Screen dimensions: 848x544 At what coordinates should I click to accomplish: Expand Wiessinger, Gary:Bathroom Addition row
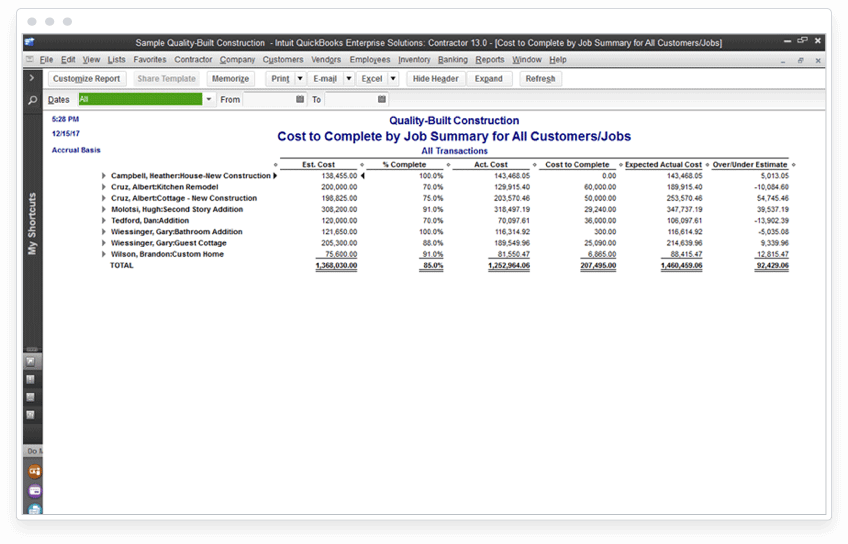(103, 231)
